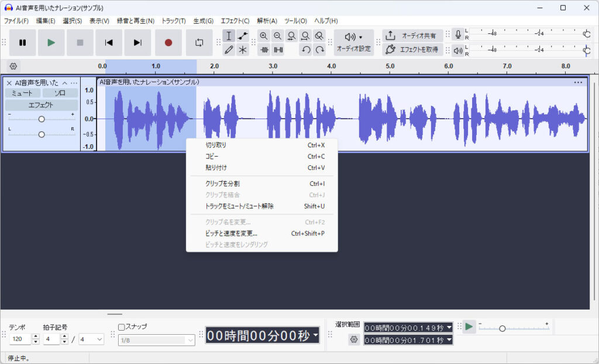Open the ヘルプ(H) menu
This screenshot has width=599, height=364.
pos(326,21)
